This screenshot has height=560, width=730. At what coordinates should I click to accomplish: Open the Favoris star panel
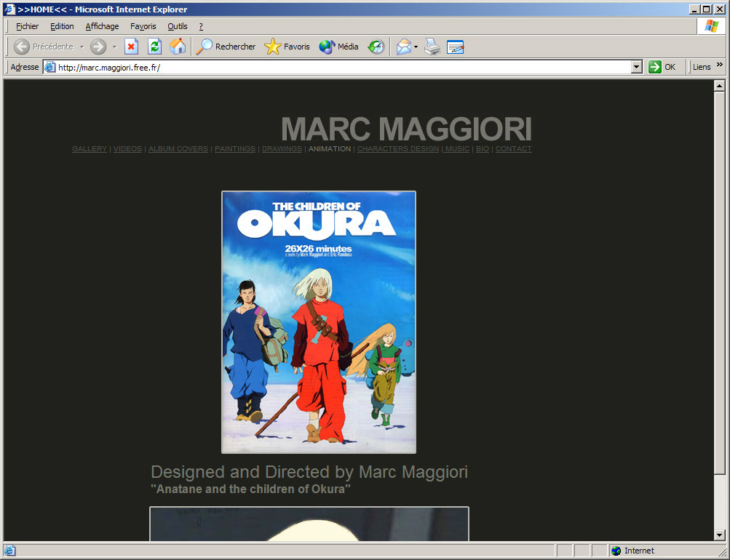click(x=287, y=47)
